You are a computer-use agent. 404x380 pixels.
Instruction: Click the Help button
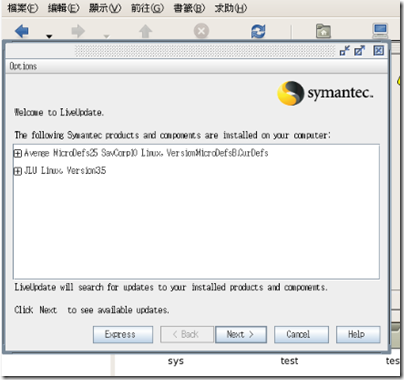(x=358, y=334)
